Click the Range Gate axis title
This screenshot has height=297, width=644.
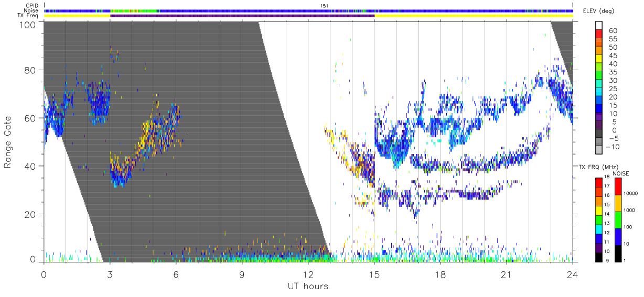point(8,141)
